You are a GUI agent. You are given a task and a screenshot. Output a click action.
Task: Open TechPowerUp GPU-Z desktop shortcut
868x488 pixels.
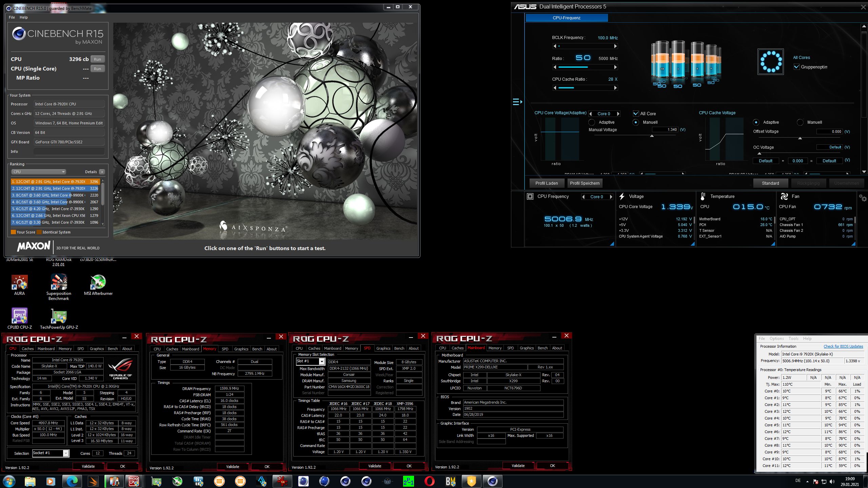59,319
